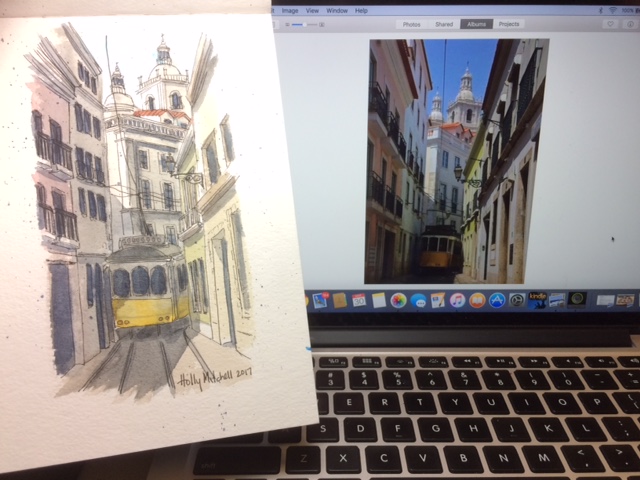Open the Window menu
640x480 pixels.
[x=337, y=10]
